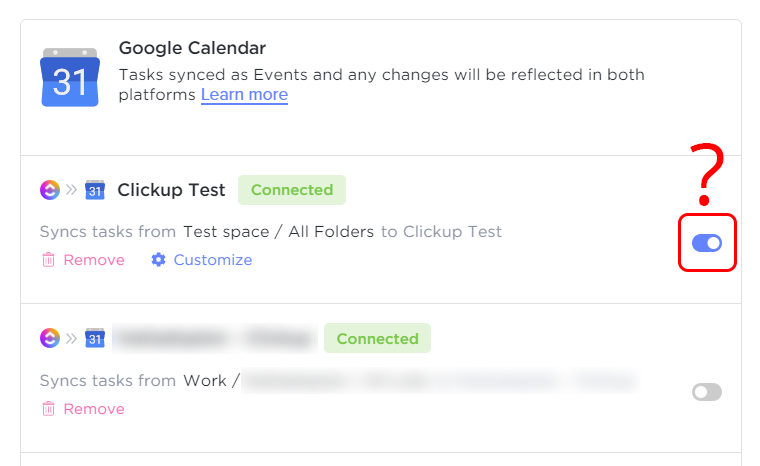The height and width of the screenshot is (466, 760).
Task: Click the gear icon beside Customize
Action: pos(158,260)
